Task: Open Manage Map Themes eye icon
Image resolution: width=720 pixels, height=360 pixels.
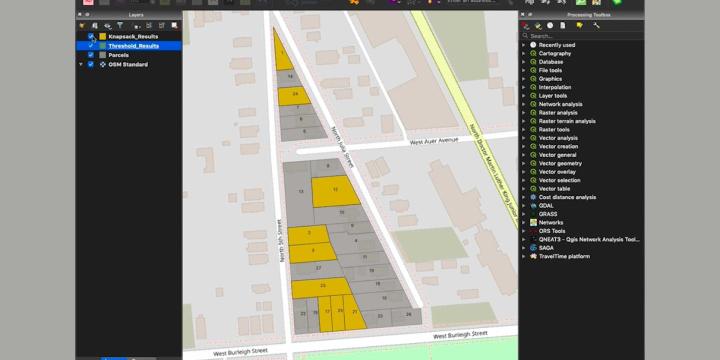Action: [x=107, y=26]
